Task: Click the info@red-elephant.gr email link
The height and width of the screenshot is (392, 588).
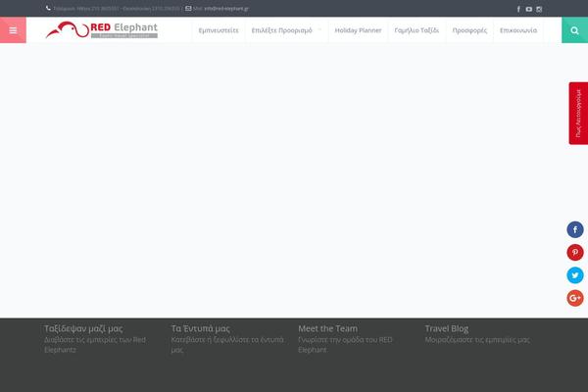Action: point(226,8)
